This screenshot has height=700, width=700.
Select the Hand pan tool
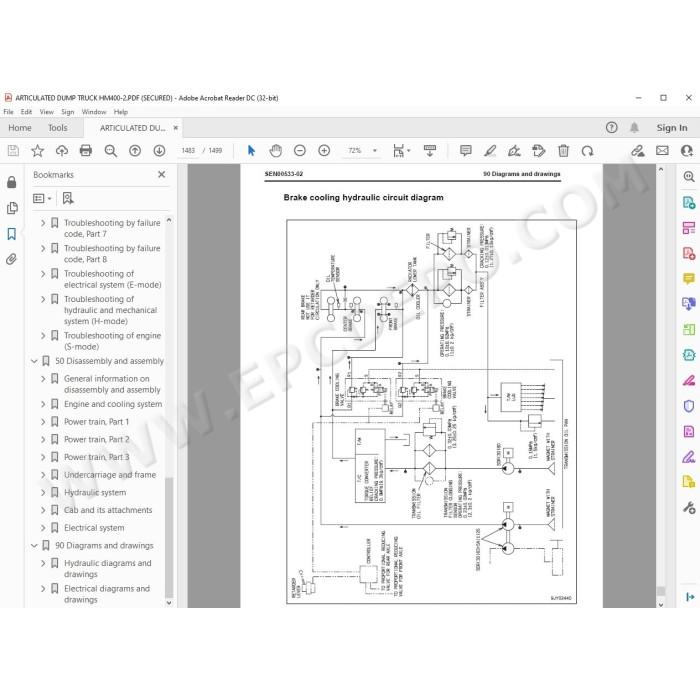[x=275, y=151]
